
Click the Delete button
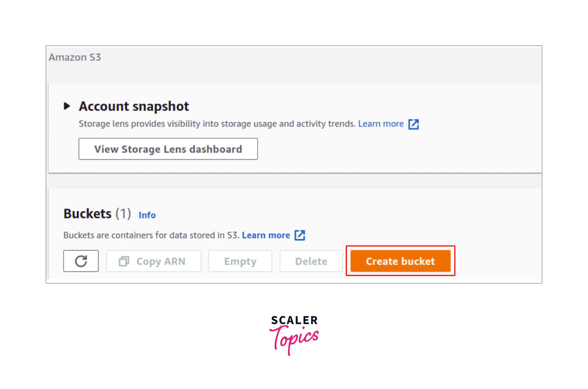coord(311,261)
